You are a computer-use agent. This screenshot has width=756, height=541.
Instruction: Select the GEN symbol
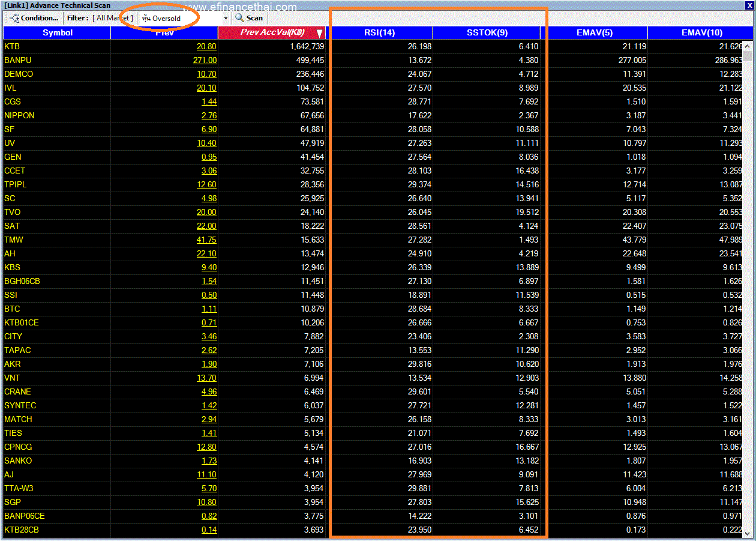13,157
